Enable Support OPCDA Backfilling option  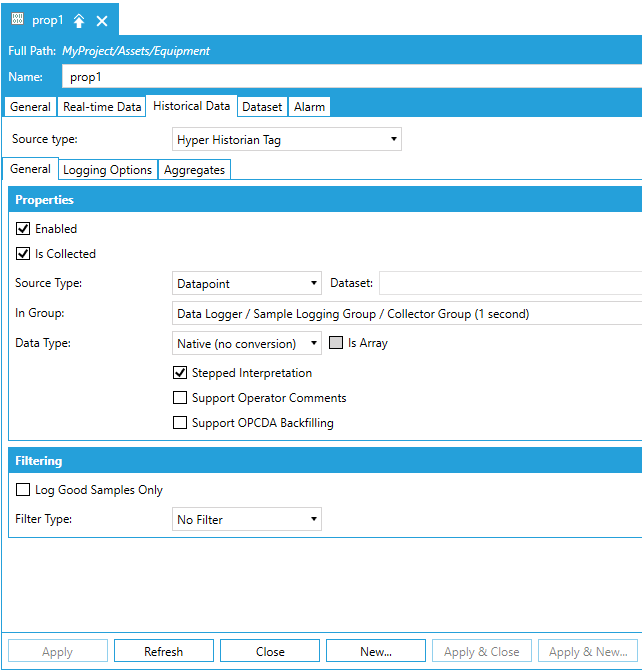tap(180, 423)
